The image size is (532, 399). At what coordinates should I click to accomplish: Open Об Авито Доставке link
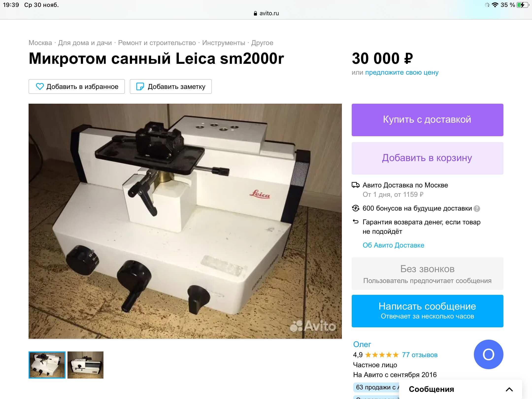[393, 245]
